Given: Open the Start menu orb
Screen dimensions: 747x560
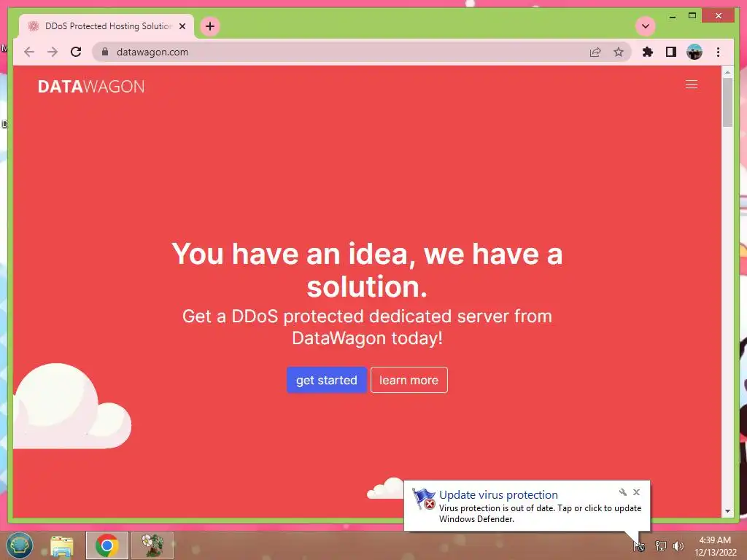Looking at the screenshot, I should (20, 545).
